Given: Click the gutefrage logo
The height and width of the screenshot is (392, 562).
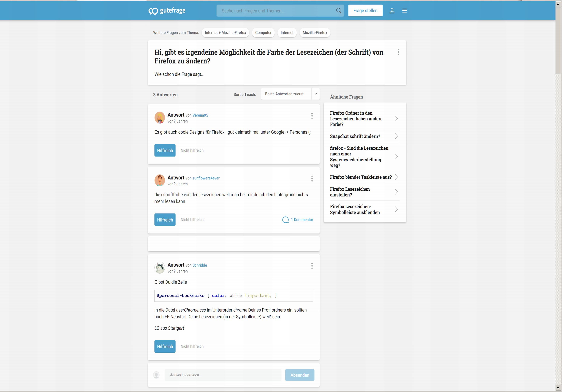Looking at the screenshot, I should 167,11.
